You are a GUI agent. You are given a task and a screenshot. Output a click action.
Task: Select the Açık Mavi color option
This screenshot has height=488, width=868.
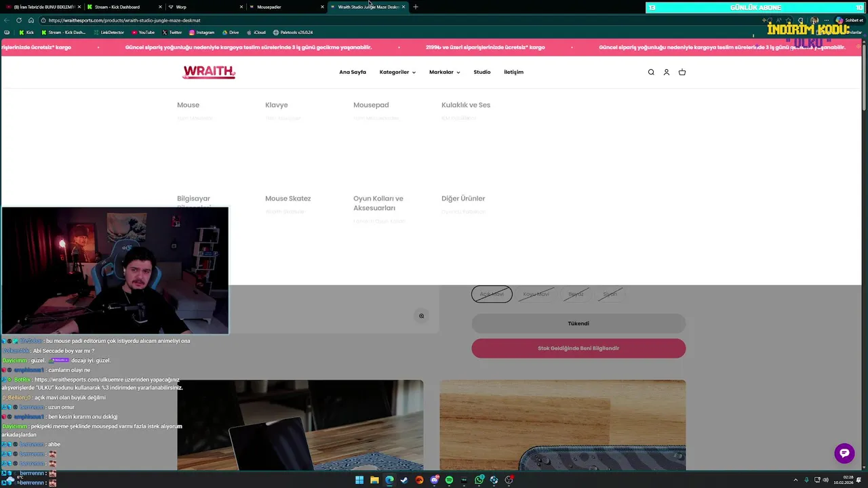pyautogui.click(x=492, y=294)
